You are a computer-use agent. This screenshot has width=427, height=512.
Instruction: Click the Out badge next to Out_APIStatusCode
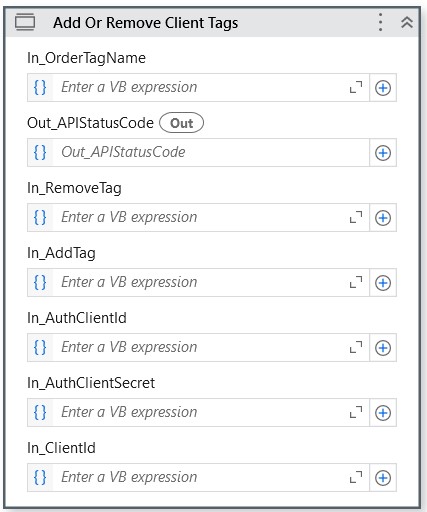[181, 123]
